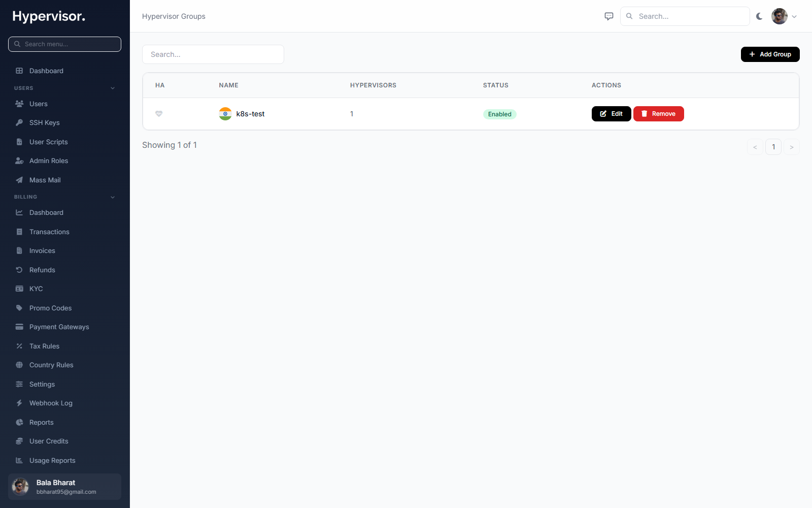812x508 pixels.
Task: Click the India flag icon beside k8s-test
Action: tap(225, 114)
